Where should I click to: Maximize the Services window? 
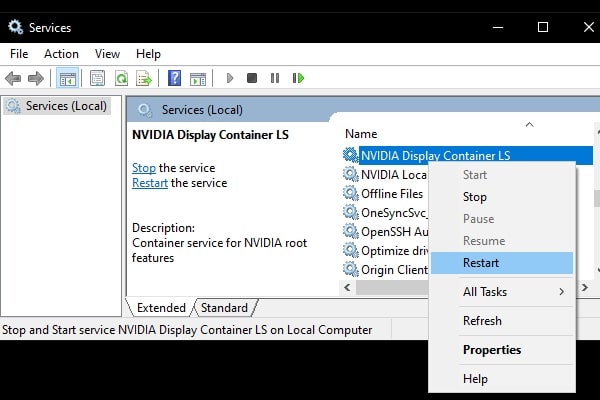coord(543,27)
